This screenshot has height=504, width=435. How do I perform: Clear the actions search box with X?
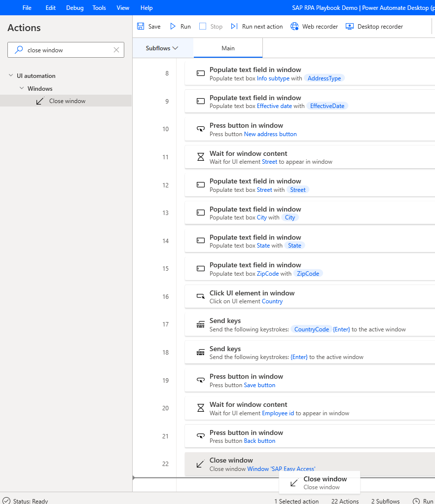click(x=116, y=50)
